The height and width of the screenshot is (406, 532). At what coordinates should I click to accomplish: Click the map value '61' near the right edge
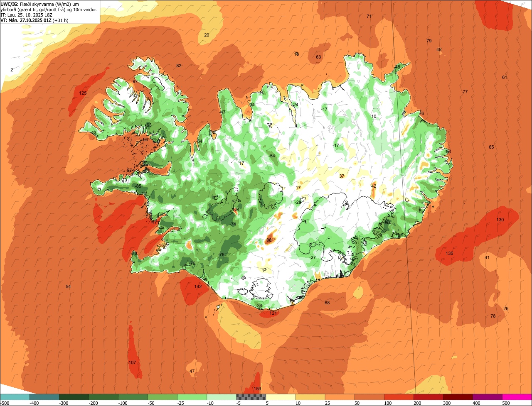[505, 77]
